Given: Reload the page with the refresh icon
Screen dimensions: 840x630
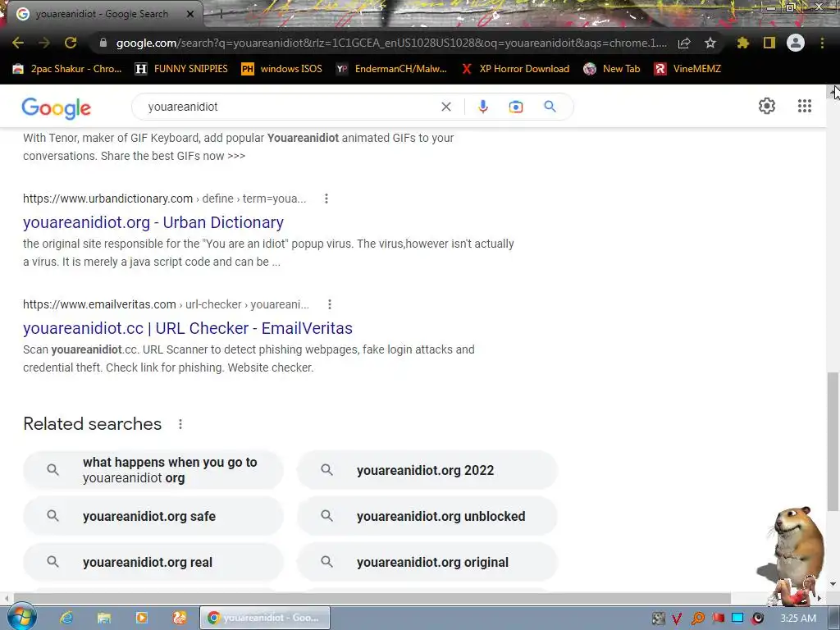Looking at the screenshot, I should click(71, 43).
